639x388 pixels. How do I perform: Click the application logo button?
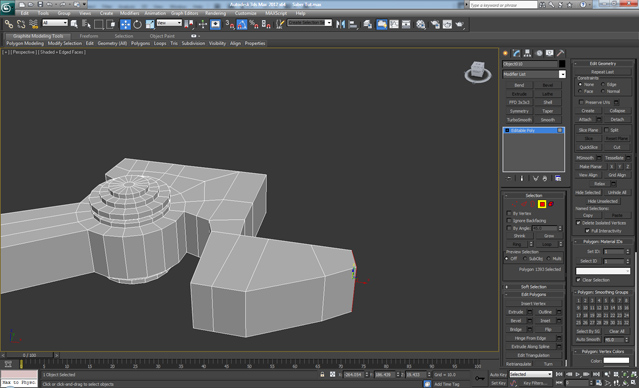[7, 7]
